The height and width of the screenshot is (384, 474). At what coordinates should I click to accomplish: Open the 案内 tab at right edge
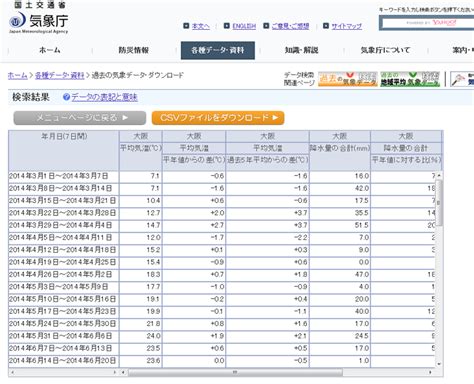tap(463, 50)
